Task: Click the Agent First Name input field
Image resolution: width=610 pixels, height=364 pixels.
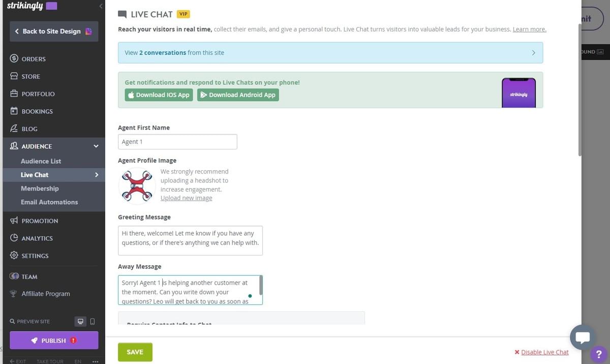Action: [177, 142]
